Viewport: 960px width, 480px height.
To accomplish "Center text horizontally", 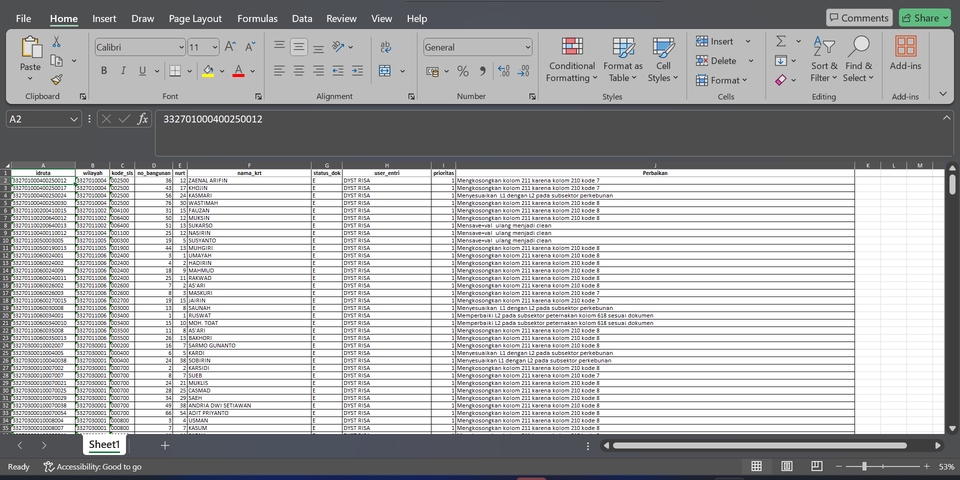I will point(299,71).
